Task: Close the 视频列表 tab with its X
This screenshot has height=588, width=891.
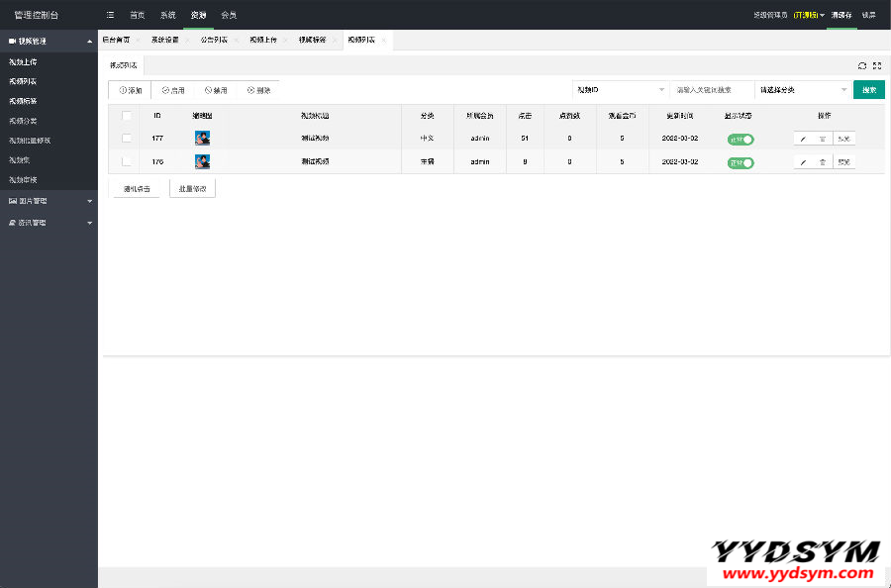Action: [x=384, y=41]
